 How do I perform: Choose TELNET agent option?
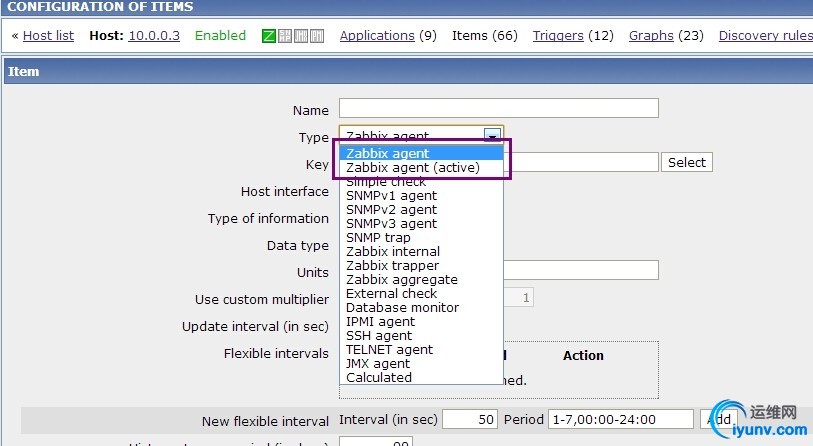[421, 350]
